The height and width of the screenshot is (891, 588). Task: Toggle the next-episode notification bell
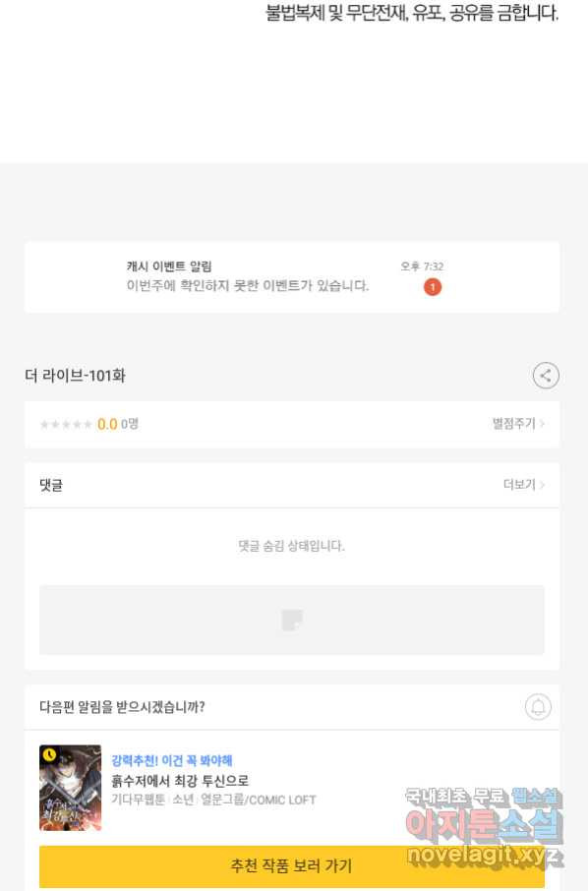tap(538, 707)
